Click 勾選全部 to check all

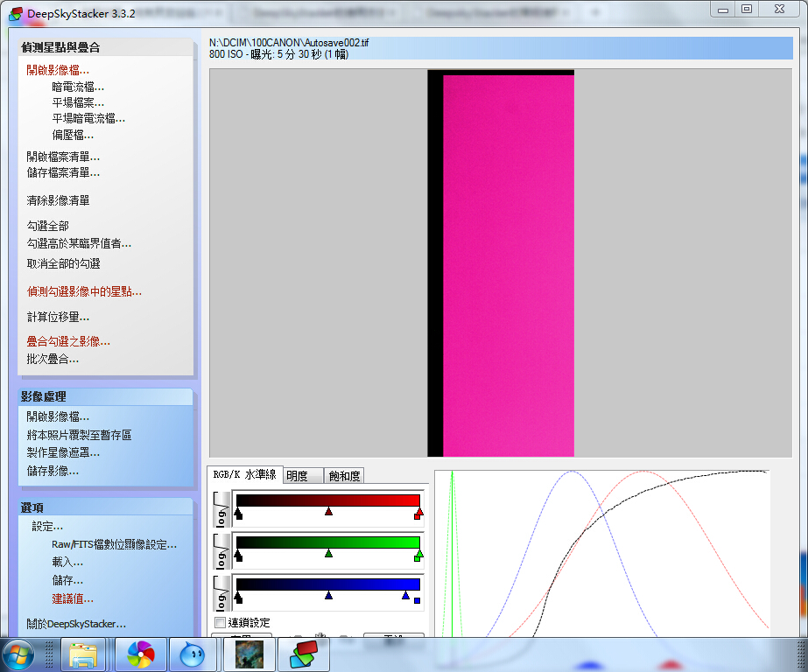pyautogui.click(x=47, y=226)
